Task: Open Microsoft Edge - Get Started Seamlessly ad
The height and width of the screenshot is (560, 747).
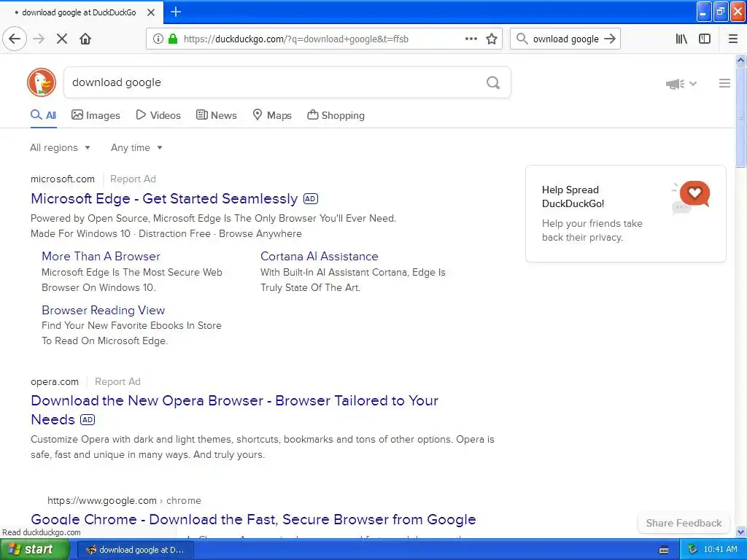Action: pos(164,198)
